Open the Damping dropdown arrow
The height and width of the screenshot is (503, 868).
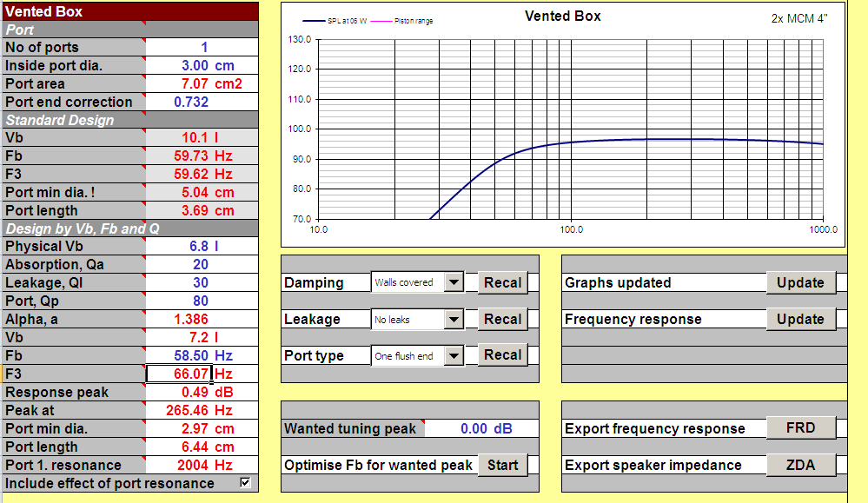[x=454, y=282]
